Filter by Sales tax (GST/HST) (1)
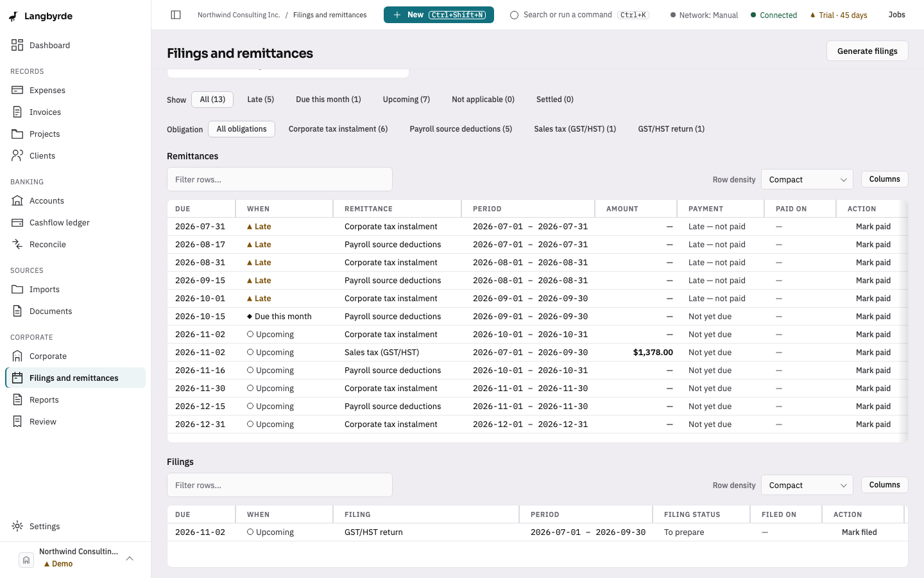This screenshot has width=924, height=578. click(x=575, y=129)
